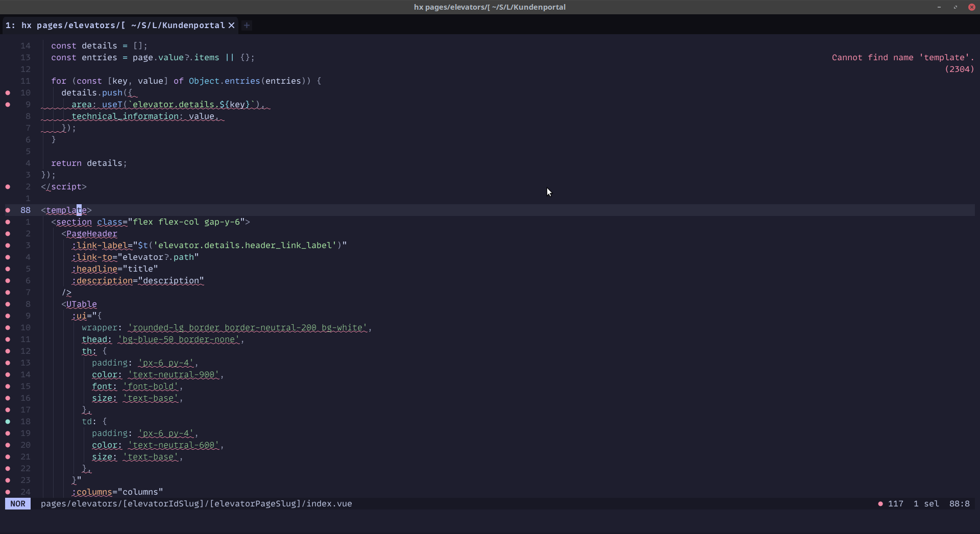Close the terminal window with red button
This screenshot has height=534, width=980.
972,7
